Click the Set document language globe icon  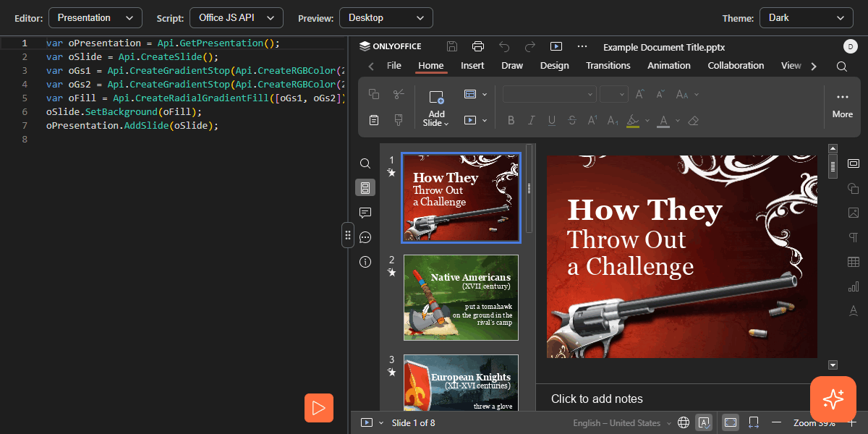(684, 422)
